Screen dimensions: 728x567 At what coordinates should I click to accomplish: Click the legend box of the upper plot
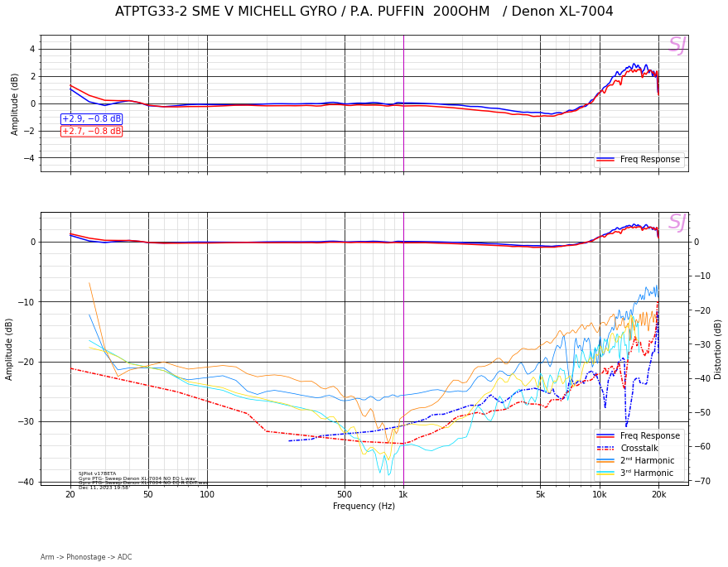639,160
